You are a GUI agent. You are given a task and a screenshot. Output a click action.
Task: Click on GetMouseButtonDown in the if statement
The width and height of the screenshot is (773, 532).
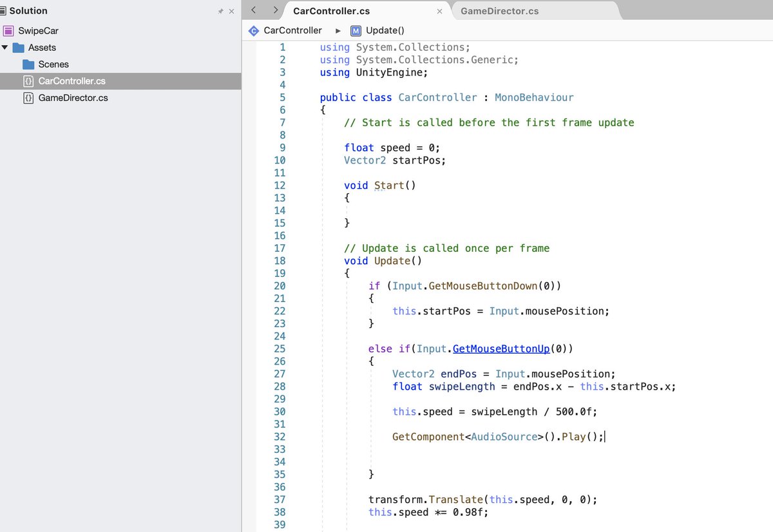[483, 285]
